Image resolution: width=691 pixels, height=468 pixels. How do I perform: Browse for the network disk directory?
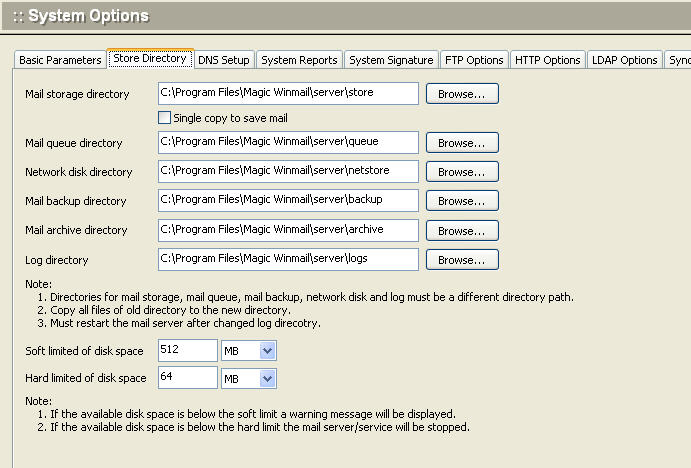[x=462, y=172]
